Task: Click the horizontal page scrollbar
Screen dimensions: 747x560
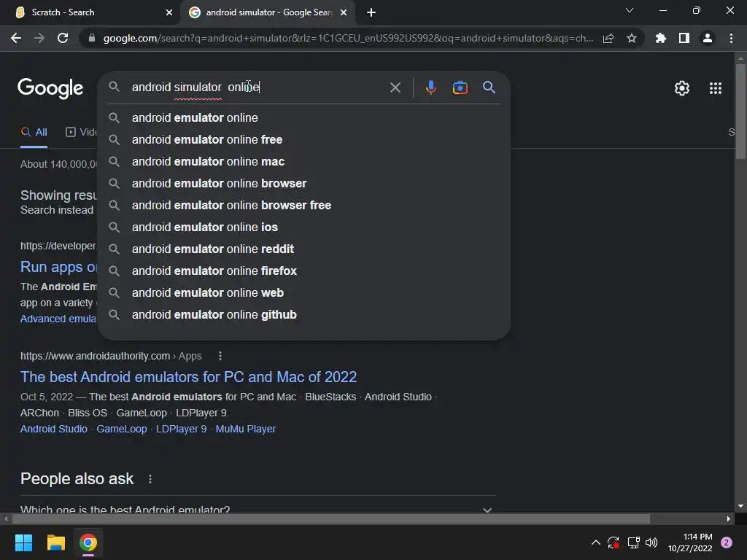Action: [330, 518]
